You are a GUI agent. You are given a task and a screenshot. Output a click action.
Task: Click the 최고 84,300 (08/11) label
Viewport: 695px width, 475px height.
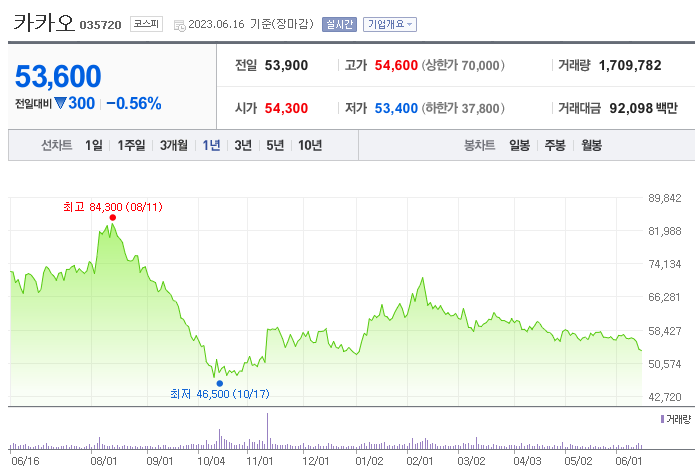[x=113, y=207]
